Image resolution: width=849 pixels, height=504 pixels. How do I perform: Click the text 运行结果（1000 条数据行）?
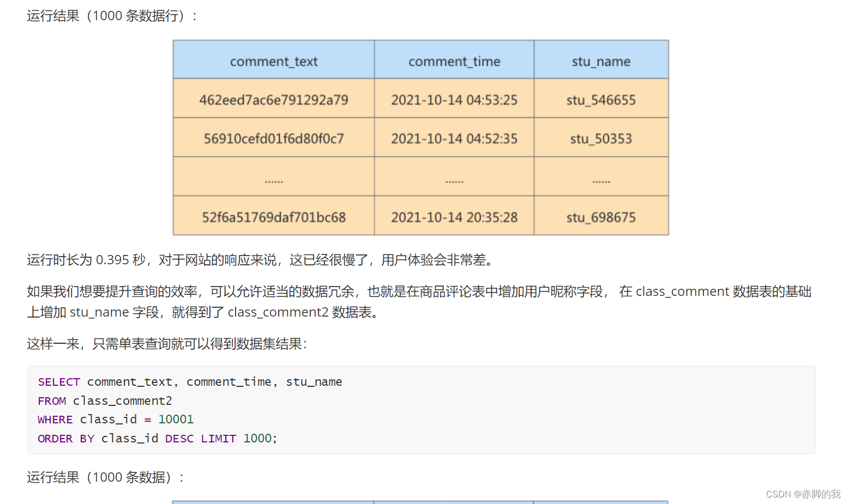112,16
